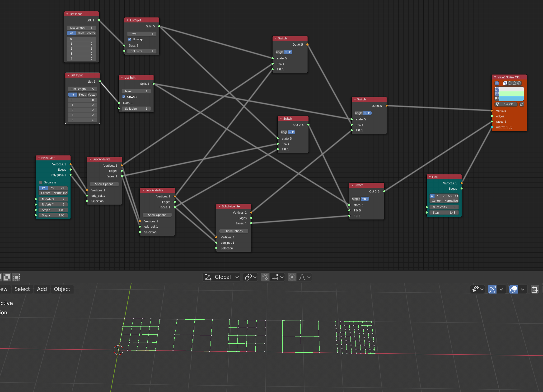Click the BAKE button
The image size is (543, 392).
point(506,104)
